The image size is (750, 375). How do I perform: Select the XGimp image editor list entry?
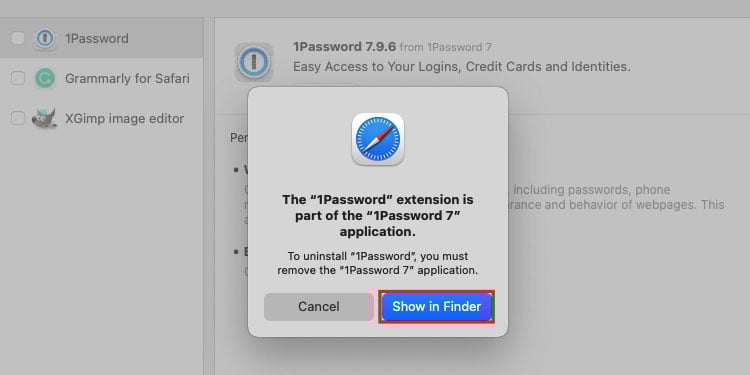point(101,118)
